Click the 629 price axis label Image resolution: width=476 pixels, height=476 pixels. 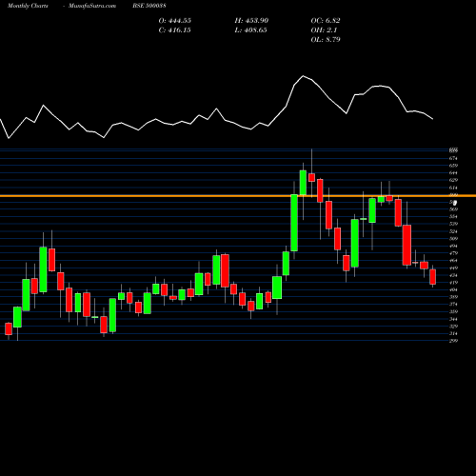[453, 180]
